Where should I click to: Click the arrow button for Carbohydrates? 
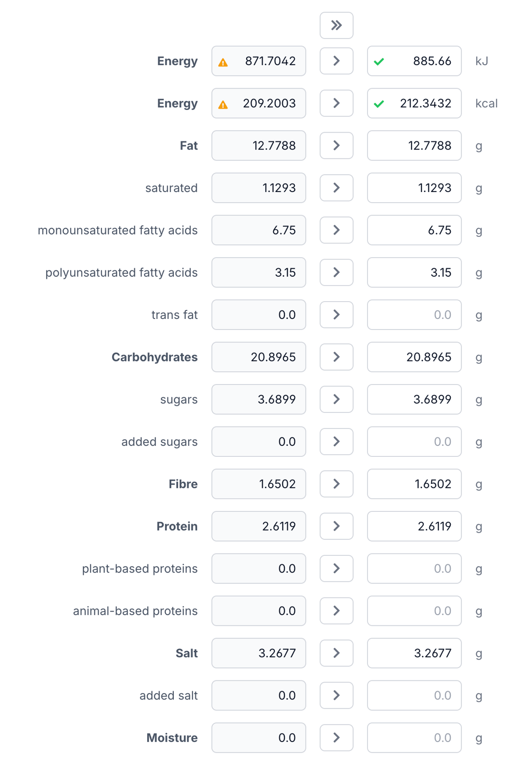tap(336, 357)
